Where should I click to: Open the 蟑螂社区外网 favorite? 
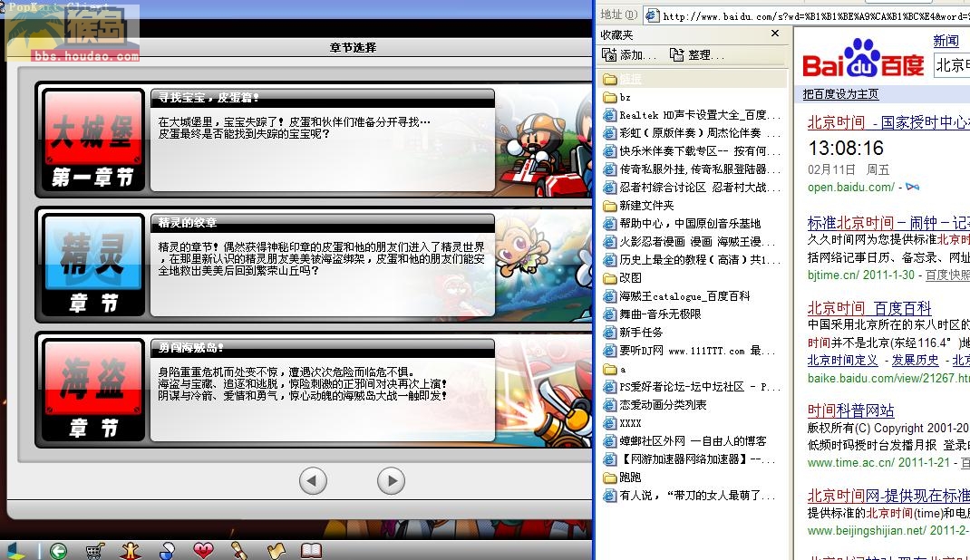(x=684, y=441)
